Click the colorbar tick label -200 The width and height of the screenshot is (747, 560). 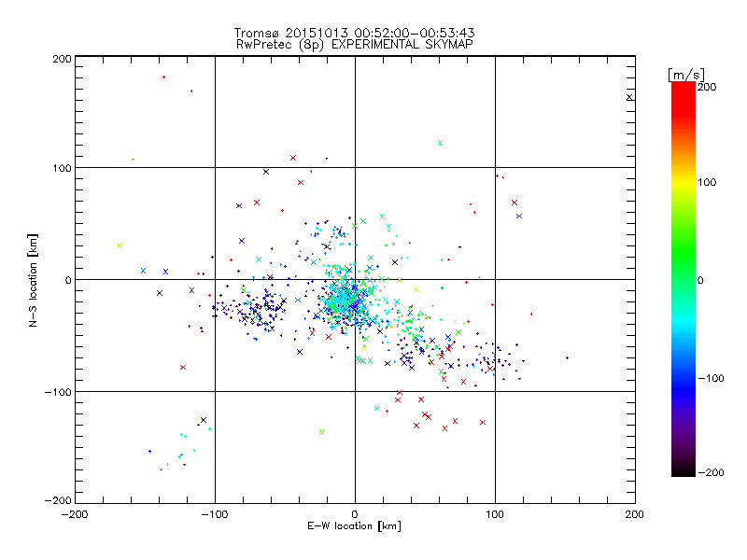click(x=711, y=472)
